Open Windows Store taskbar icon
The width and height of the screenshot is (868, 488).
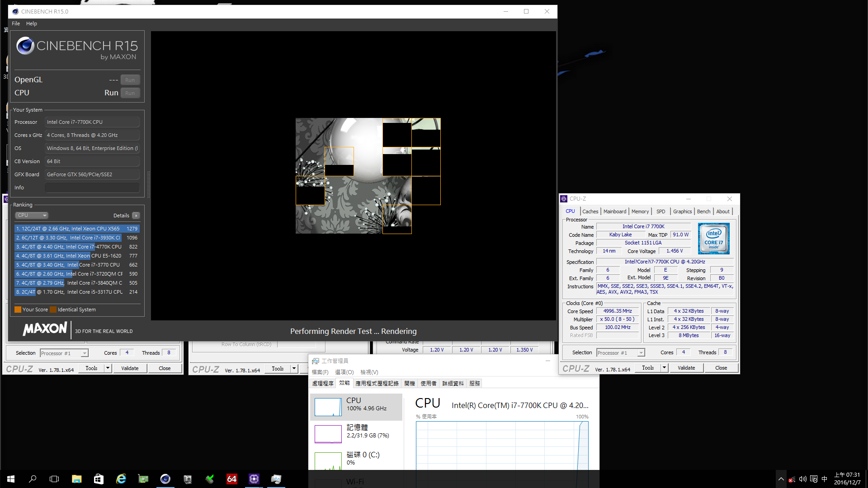coord(99,479)
